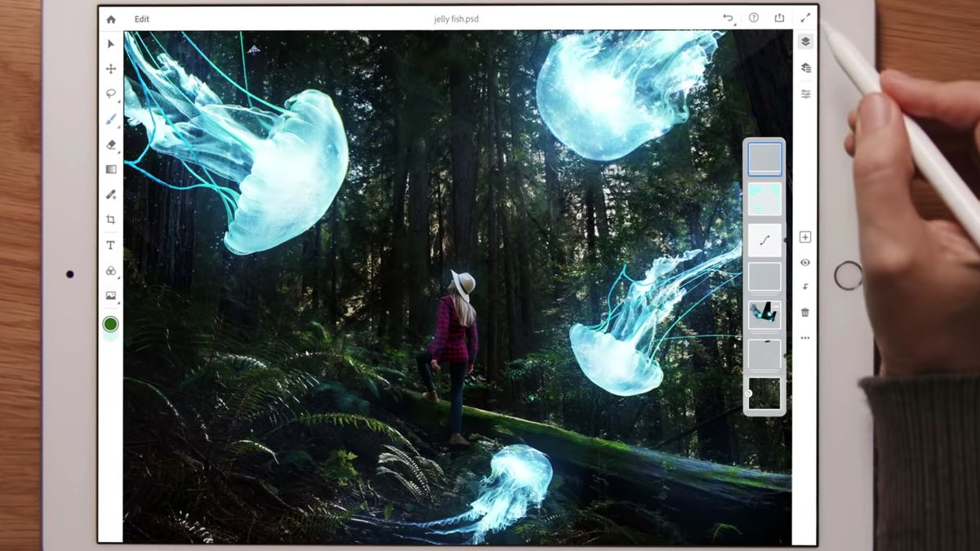Select the Type tool

pos(110,245)
